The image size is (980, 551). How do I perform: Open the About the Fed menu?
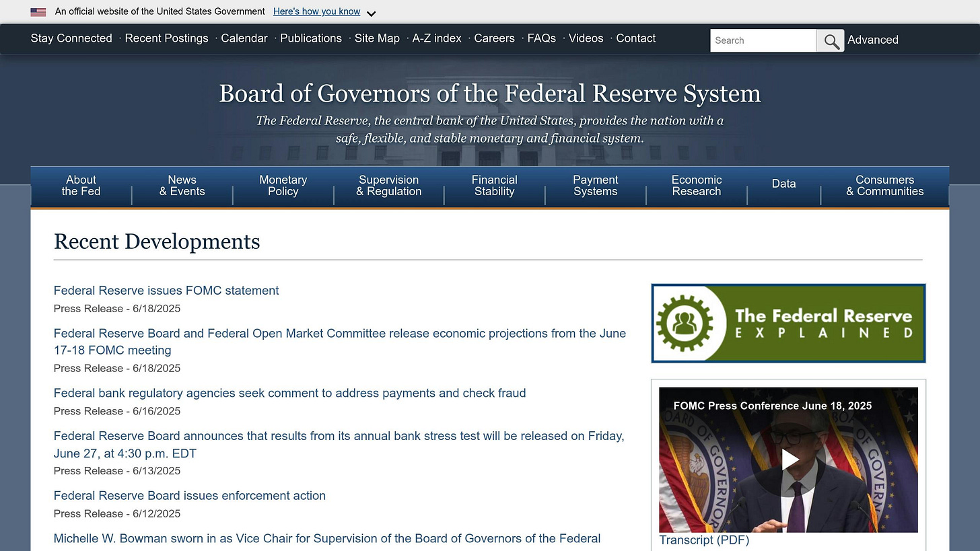click(x=81, y=186)
